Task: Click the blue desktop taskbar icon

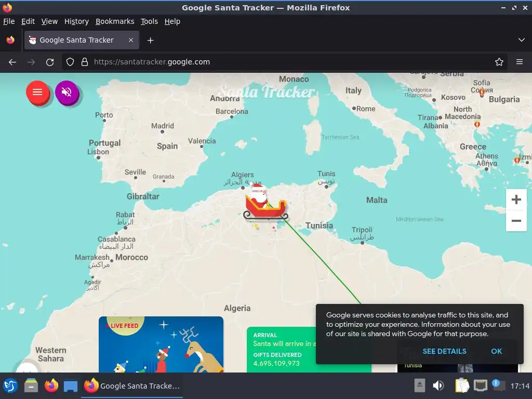Action: point(71,386)
